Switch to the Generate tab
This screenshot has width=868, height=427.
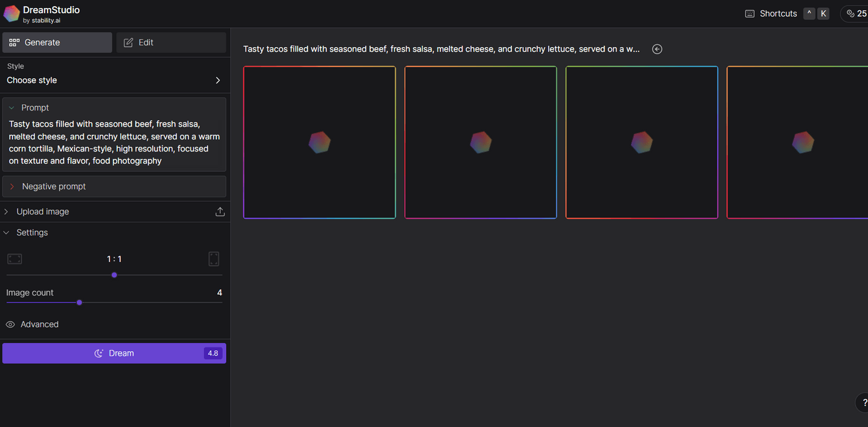pyautogui.click(x=57, y=42)
